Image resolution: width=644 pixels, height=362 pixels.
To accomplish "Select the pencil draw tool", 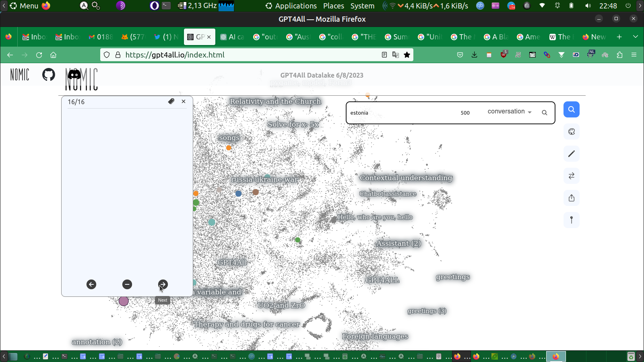I will 572,154.
